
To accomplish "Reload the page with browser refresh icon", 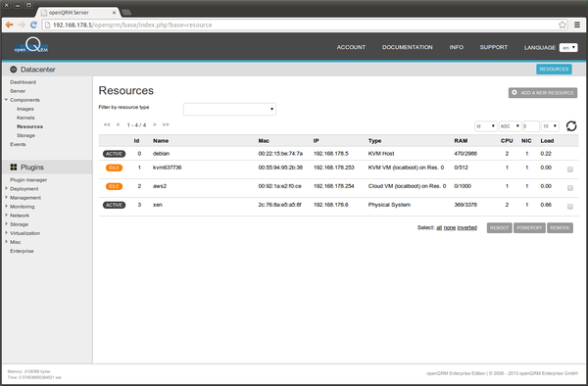I will pyautogui.click(x=33, y=24).
